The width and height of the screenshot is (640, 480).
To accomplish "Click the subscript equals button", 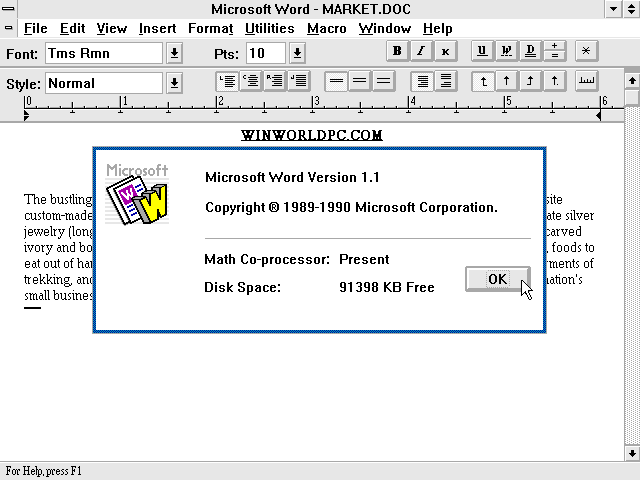I will [x=555, y=56].
